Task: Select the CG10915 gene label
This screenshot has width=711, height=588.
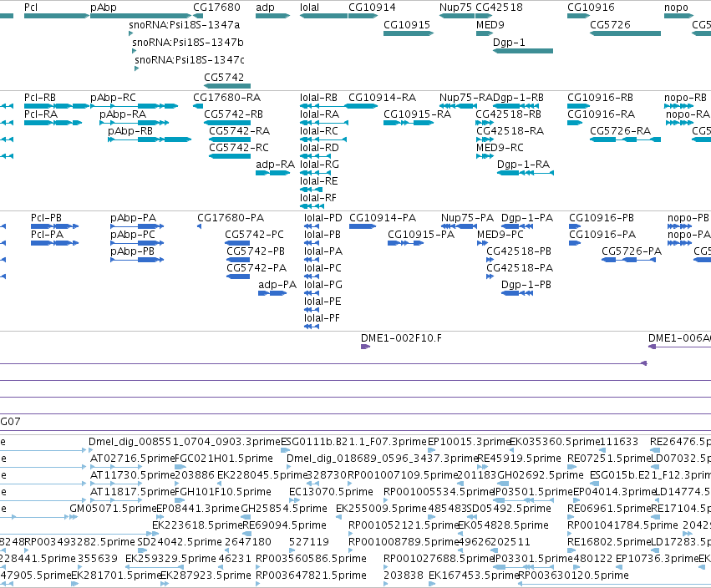Action: click(x=407, y=24)
